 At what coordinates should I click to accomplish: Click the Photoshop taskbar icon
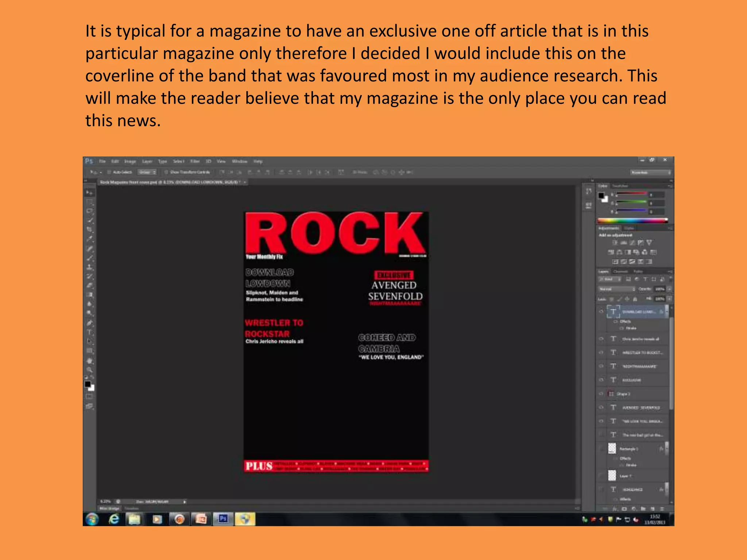point(223,519)
